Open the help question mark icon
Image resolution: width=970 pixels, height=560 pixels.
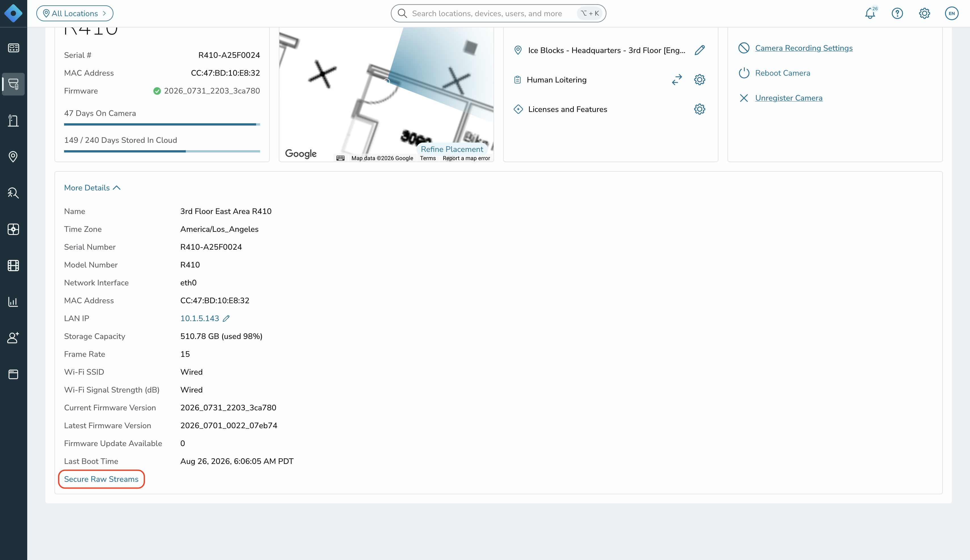tap(897, 14)
